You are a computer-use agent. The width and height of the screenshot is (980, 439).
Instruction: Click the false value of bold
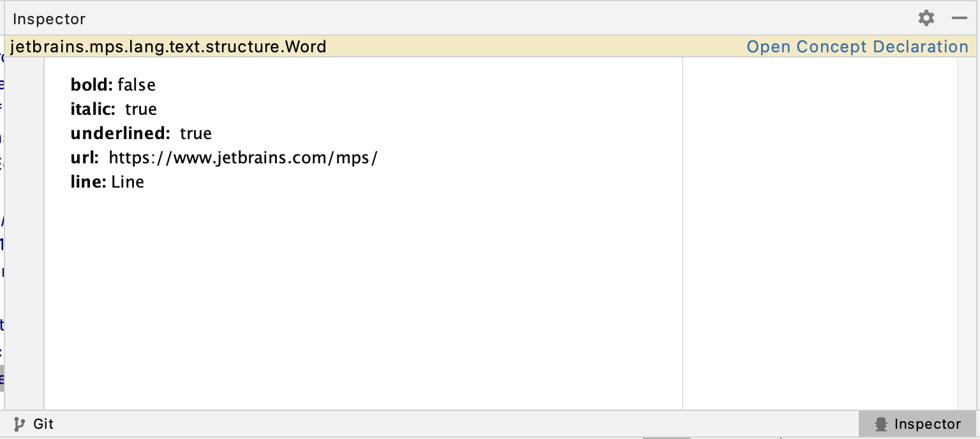[138, 84]
